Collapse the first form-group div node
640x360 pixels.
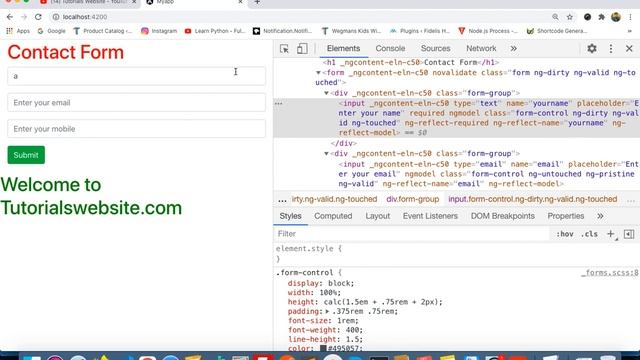point(327,93)
